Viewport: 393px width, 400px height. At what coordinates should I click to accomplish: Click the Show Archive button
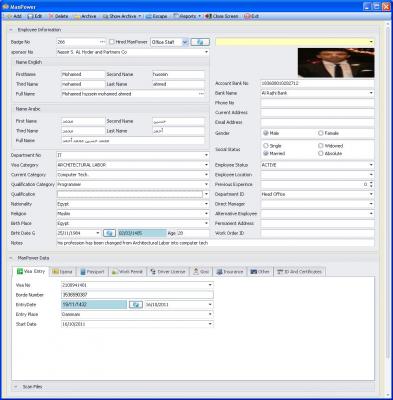tap(122, 16)
